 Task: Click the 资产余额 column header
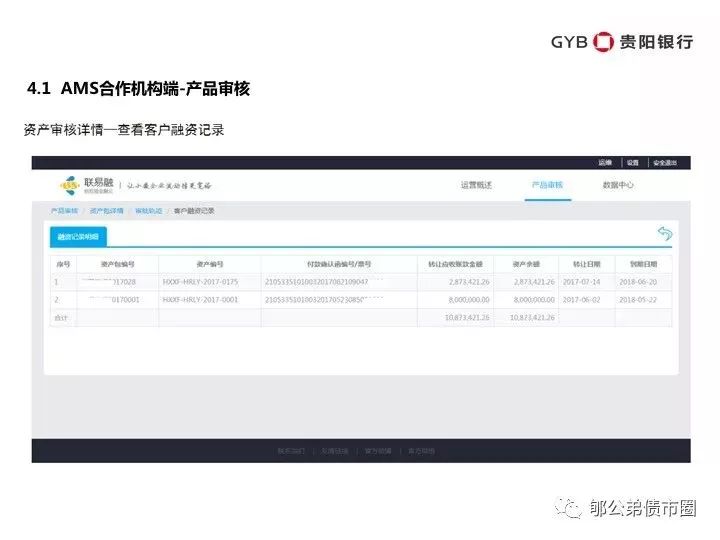(x=526, y=264)
